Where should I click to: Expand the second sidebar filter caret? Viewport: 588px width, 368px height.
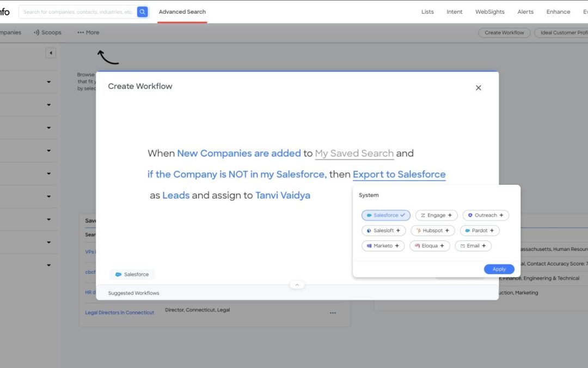coord(49,105)
